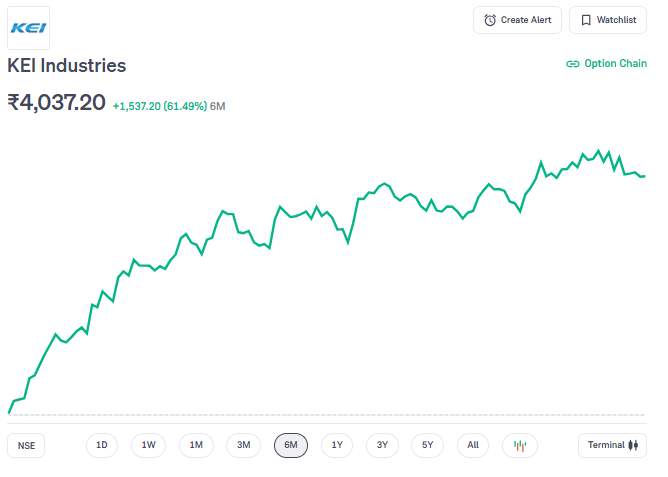Choose the 5Y time range

point(427,445)
